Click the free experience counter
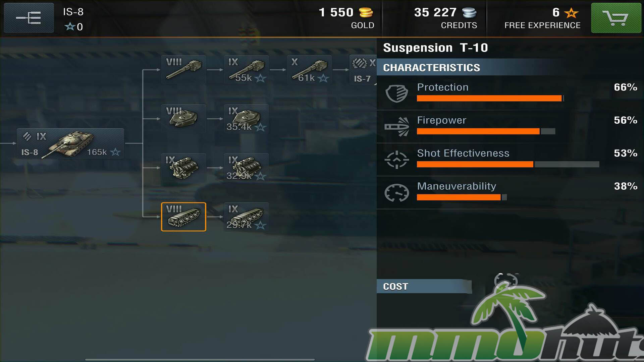Screen dimensions: 644x362 (542, 18)
